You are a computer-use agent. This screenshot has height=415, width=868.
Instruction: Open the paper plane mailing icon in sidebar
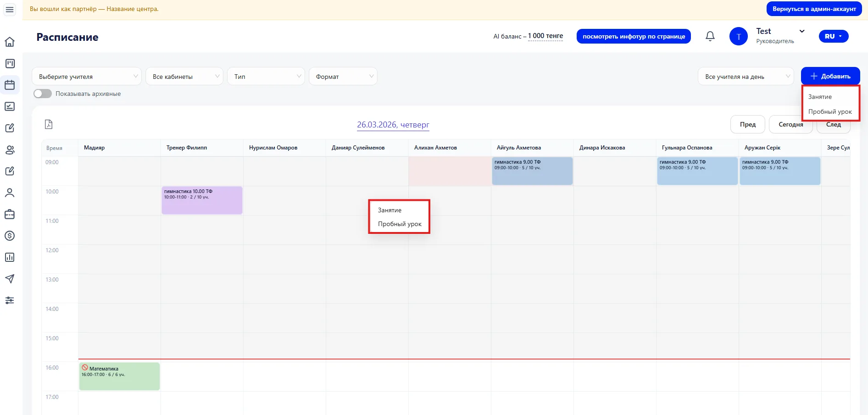coord(10,279)
